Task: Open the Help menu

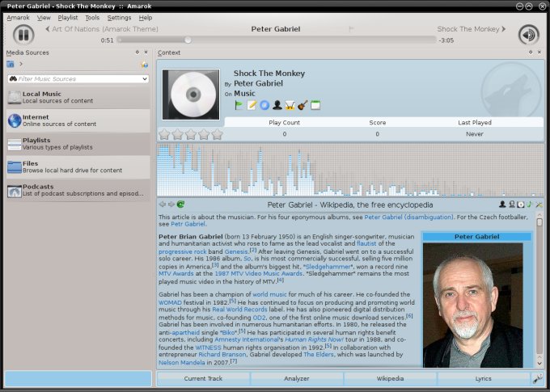Action: (146, 18)
